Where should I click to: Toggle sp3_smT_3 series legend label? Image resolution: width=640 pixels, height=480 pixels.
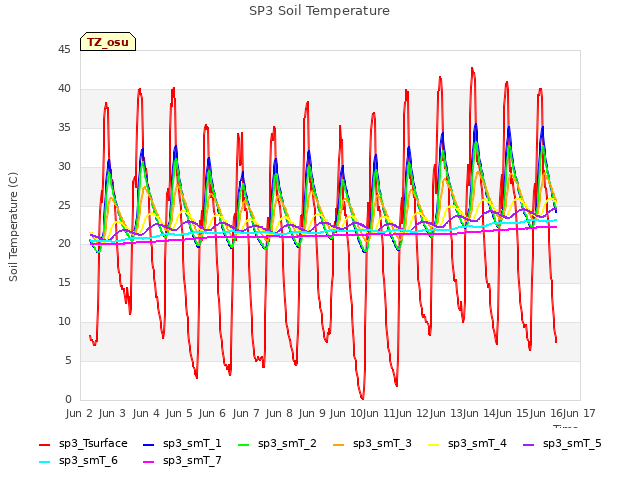point(382,444)
